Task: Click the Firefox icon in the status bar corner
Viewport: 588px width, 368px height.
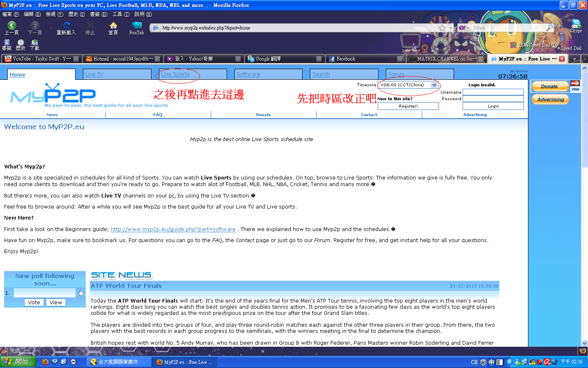Action: (x=583, y=351)
